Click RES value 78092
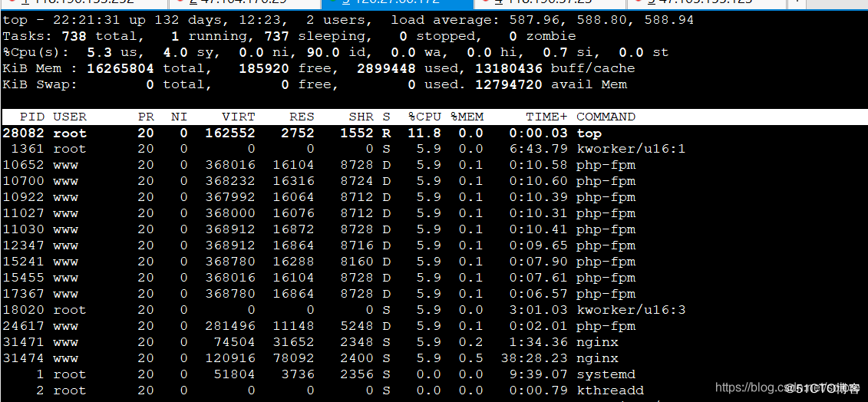This screenshot has height=402, width=868. [x=293, y=358]
